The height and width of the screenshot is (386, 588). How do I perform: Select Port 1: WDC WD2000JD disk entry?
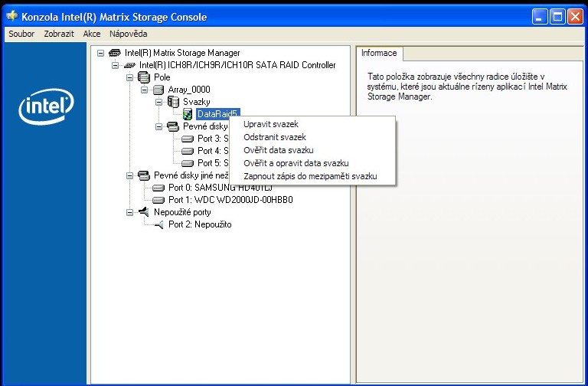click(230, 200)
